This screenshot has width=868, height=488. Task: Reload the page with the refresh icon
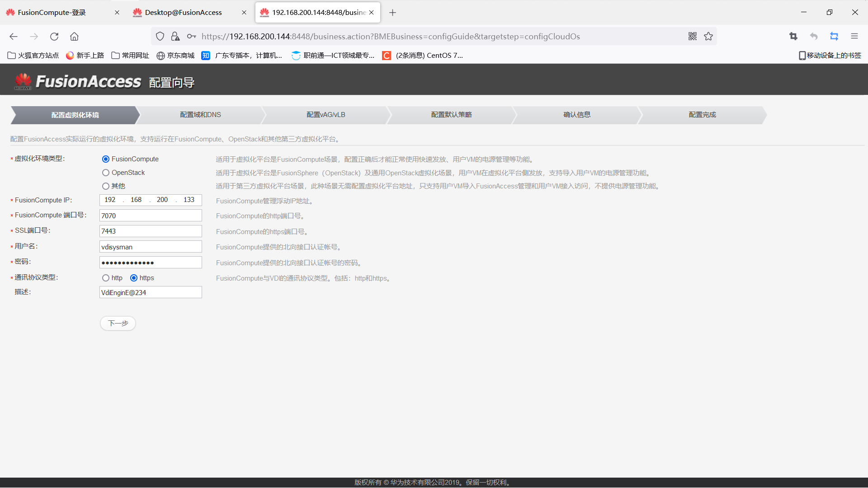point(54,37)
